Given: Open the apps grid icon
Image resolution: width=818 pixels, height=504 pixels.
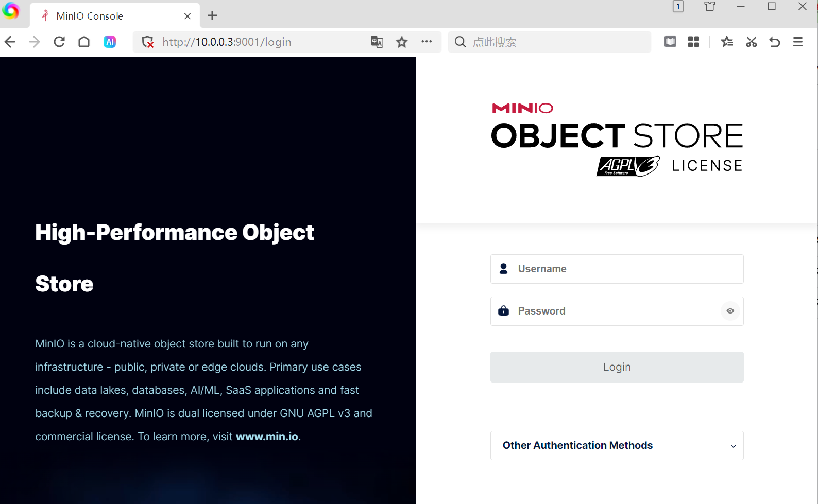Looking at the screenshot, I should pyautogui.click(x=694, y=42).
